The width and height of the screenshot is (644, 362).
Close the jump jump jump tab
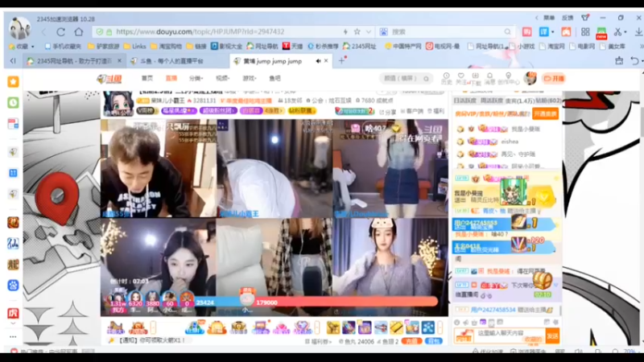pos(326,61)
